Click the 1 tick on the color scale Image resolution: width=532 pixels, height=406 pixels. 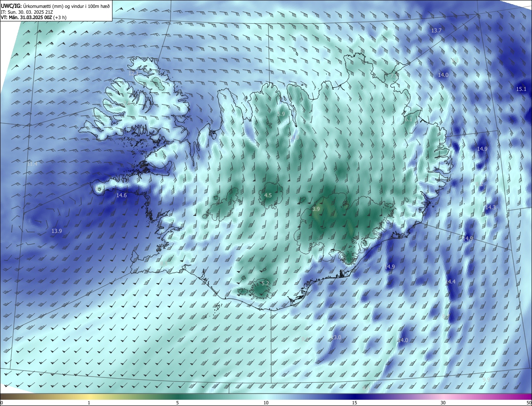coord(89,403)
